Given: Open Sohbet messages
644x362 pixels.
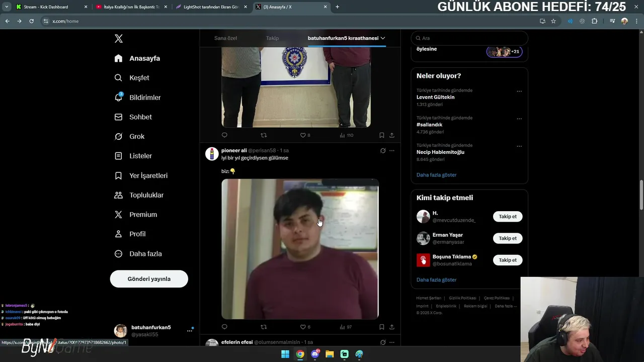Looking at the screenshot, I should (133, 117).
